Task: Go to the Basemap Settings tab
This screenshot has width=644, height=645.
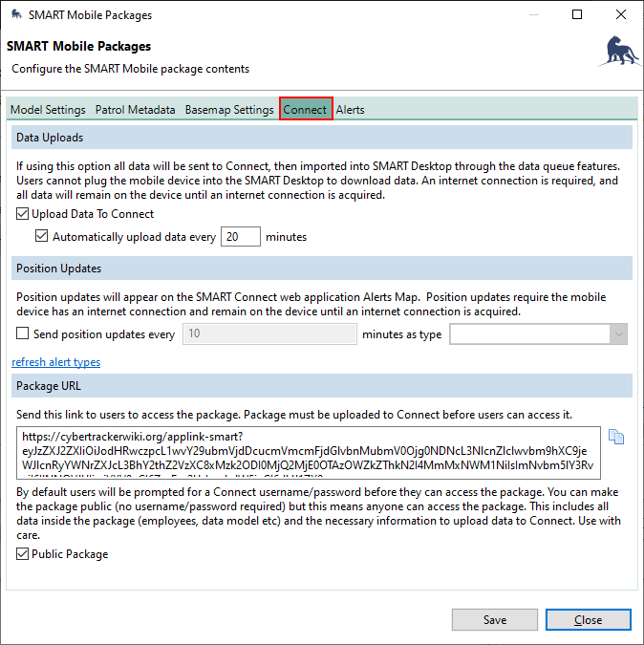Action: coord(229,110)
